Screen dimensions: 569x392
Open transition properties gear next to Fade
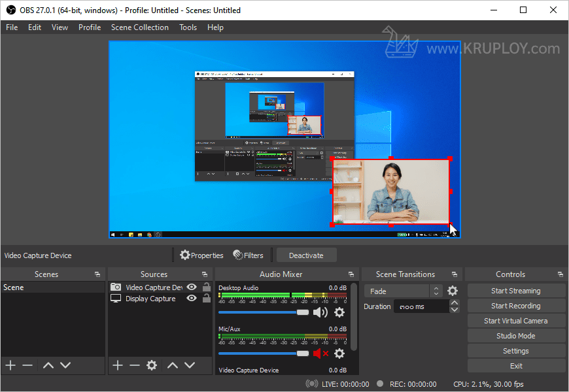click(x=453, y=291)
